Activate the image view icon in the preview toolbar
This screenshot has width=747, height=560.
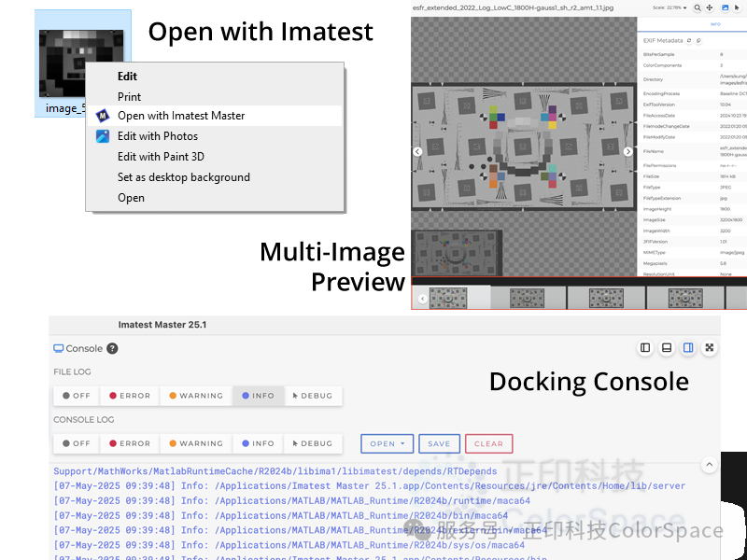point(726,7)
